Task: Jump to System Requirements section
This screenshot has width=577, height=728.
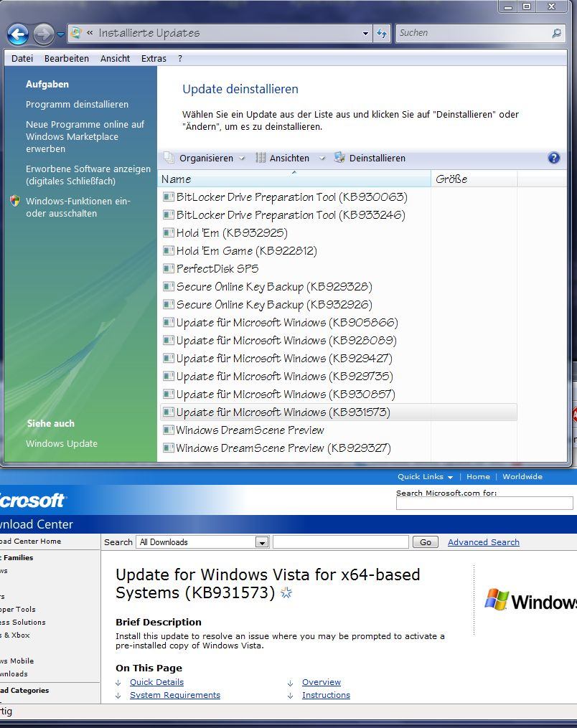Action: pos(175,695)
